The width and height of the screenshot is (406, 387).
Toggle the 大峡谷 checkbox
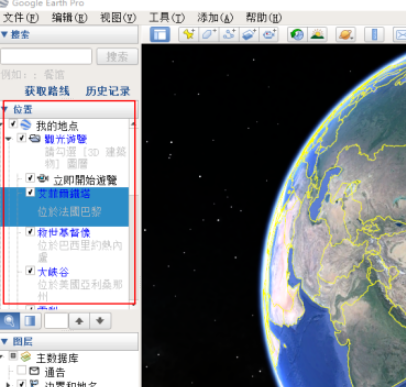click(30, 270)
